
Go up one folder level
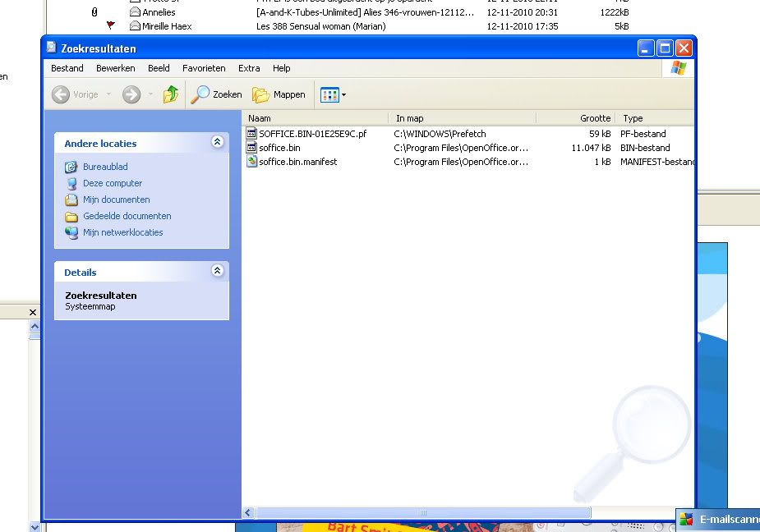171,94
